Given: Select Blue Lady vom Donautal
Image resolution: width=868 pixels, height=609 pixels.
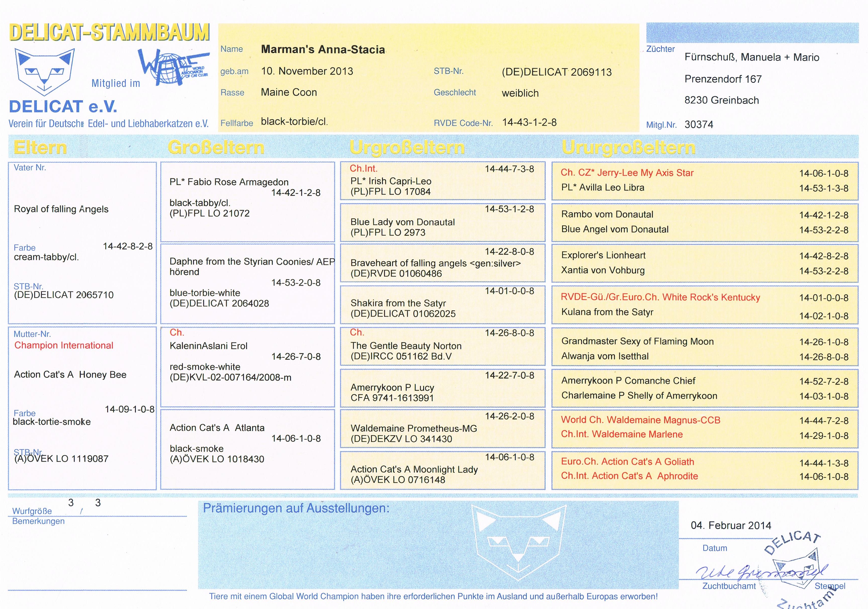Looking at the screenshot, I should tap(403, 222).
